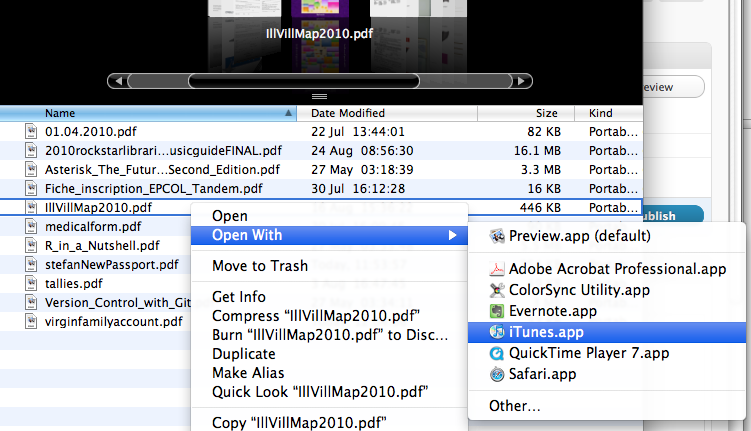Screen dimensions: 751x431
Task: Select Duplicate in the context menu
Action: (244, 354)
